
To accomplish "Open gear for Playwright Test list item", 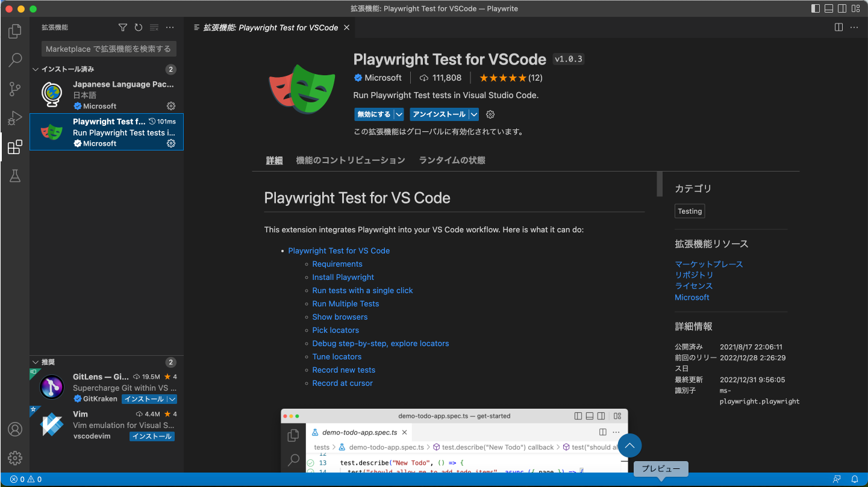I will point(171,143).
